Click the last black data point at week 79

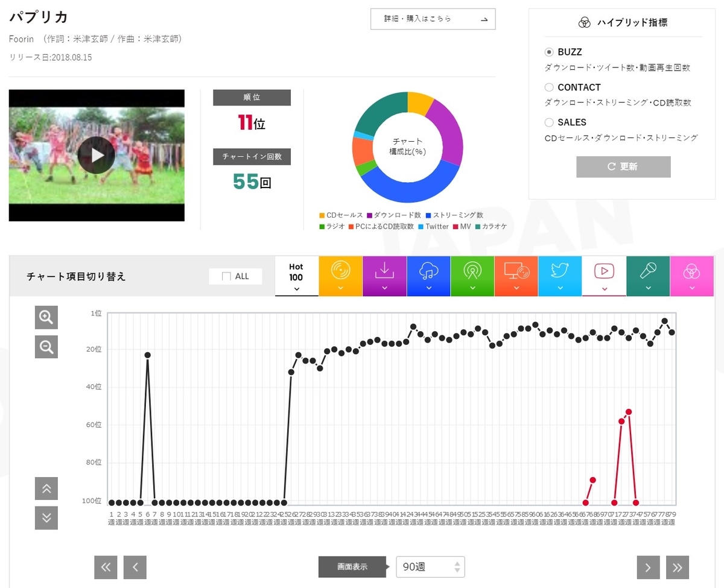click(672, 332)
